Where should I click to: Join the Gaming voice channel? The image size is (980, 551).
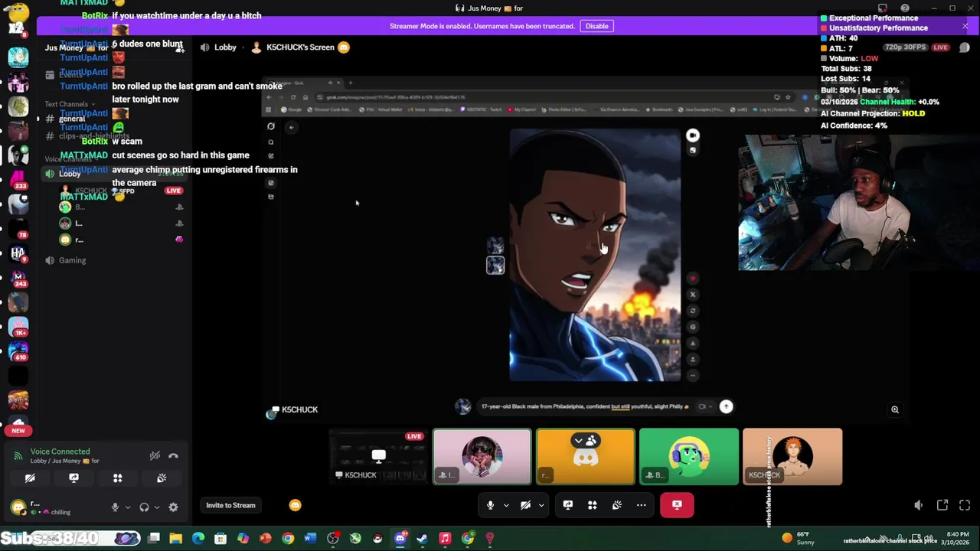click(x=115, y=260)
